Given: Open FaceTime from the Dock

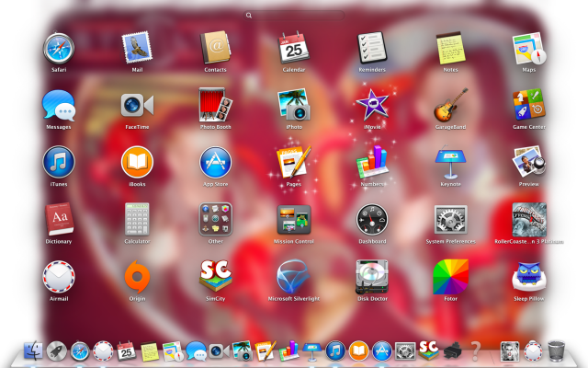Looking at the screenshot, I should click(220, 351).
